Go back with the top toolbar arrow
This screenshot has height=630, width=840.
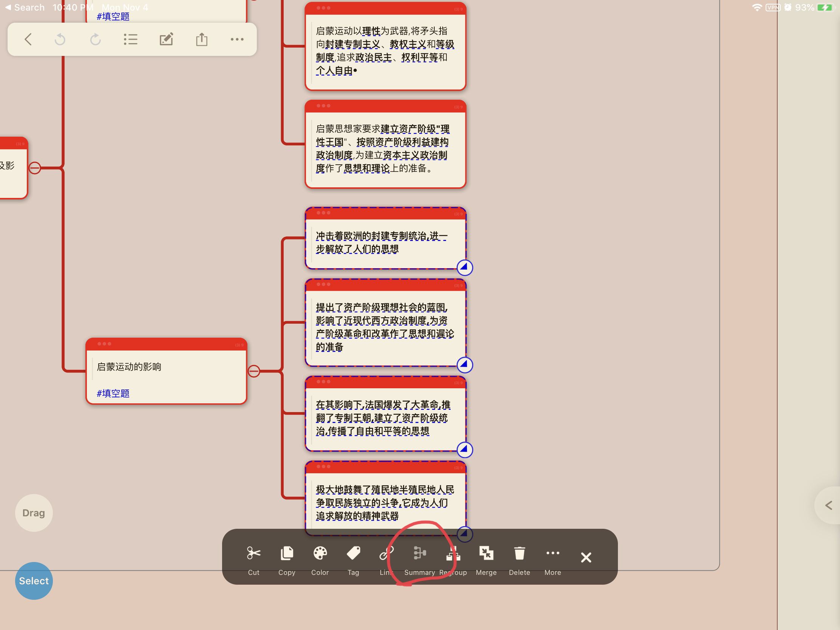pos(28,39)
